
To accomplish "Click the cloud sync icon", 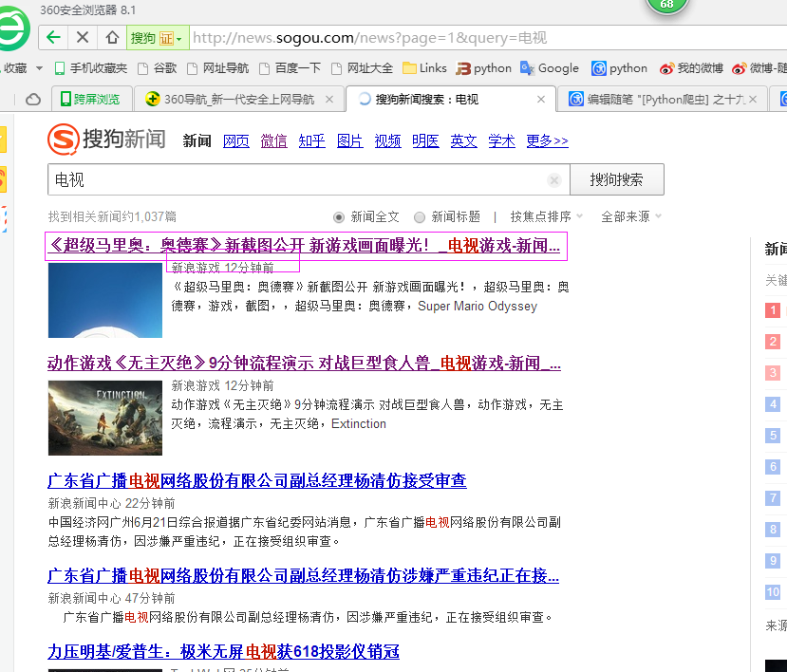I will pyautogui.click(x=33, y=100).
